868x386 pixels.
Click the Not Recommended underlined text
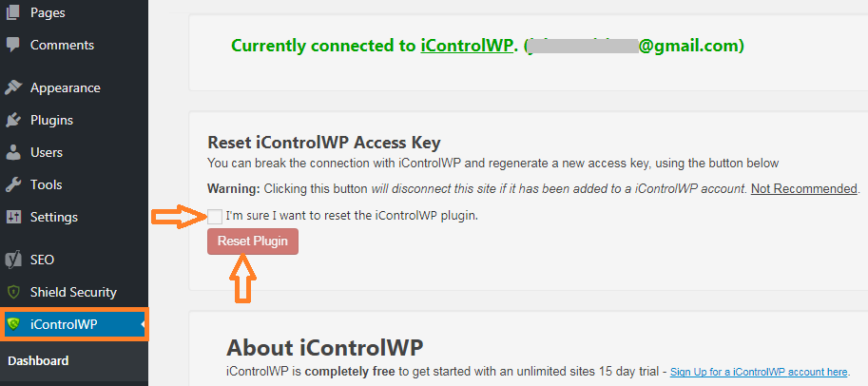803,188
